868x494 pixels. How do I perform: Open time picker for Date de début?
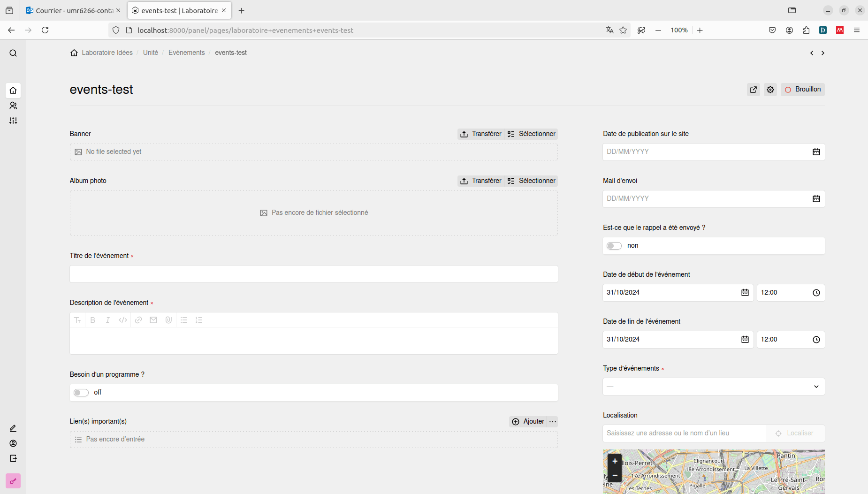click(816, 293)
